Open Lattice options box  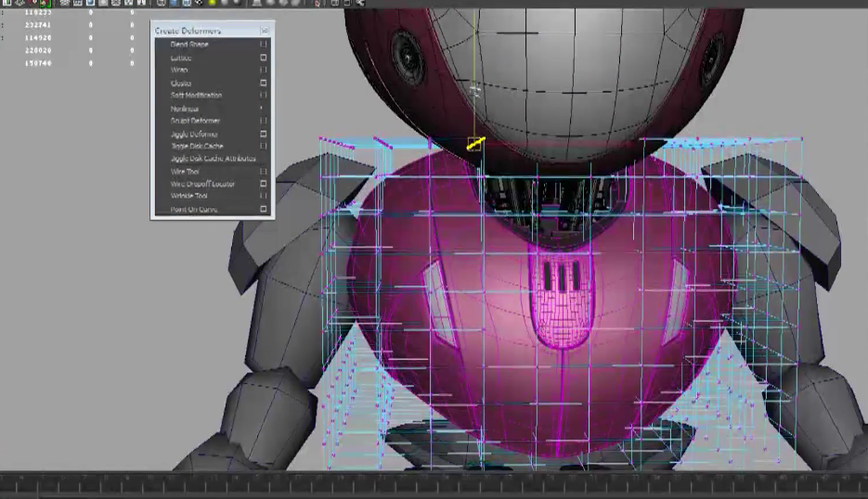tap(264, 58)
